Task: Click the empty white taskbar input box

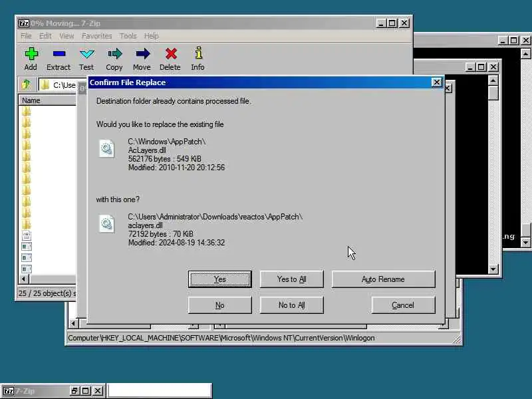Action: point(160,390)
